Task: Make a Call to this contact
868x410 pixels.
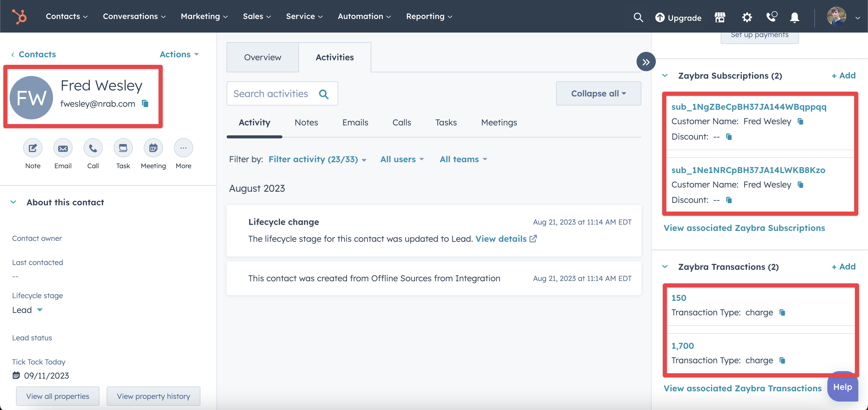Action: tap(93, 148)
